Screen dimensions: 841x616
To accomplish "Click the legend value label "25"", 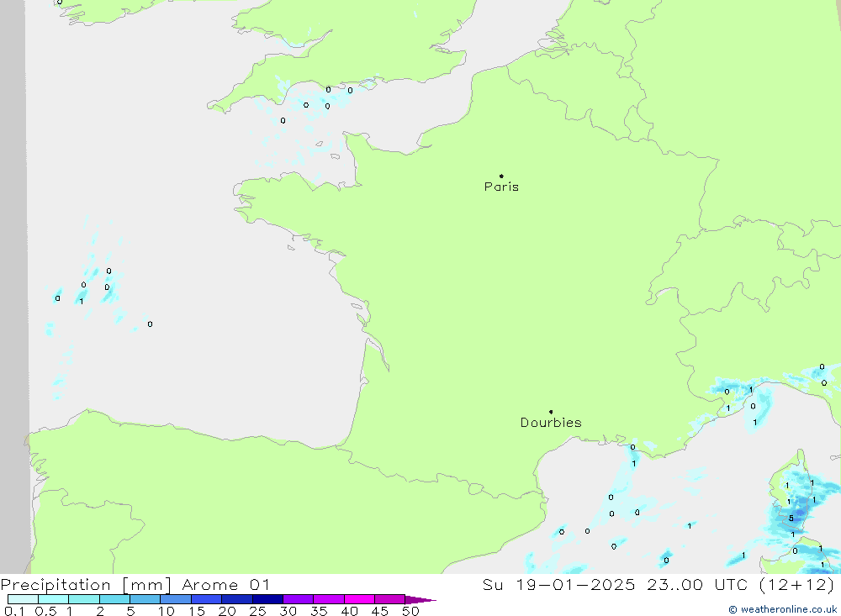I will 257,611.
